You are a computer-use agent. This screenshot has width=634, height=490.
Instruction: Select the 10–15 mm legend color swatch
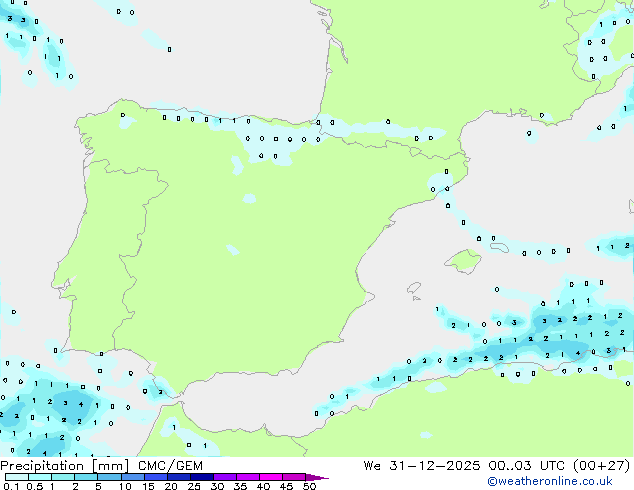click(x=132, y=477)
